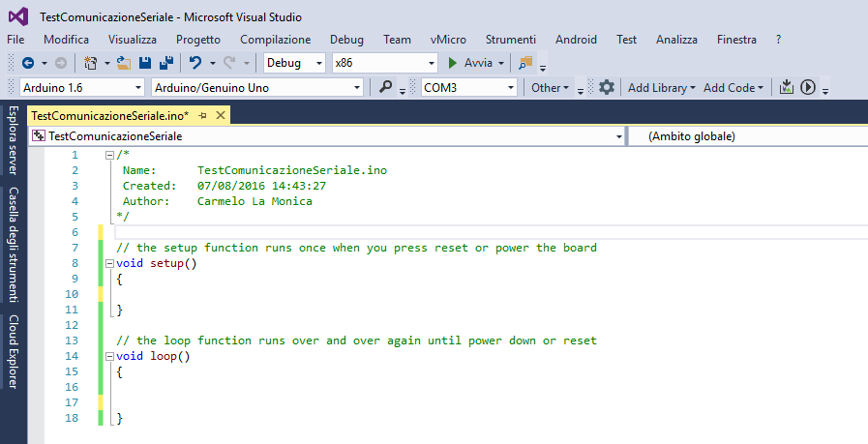Image resolution: width=868 pixels, height=444 pixels.
Task: Open the Other dropdown menu
Action: click(x=550, y=87)
